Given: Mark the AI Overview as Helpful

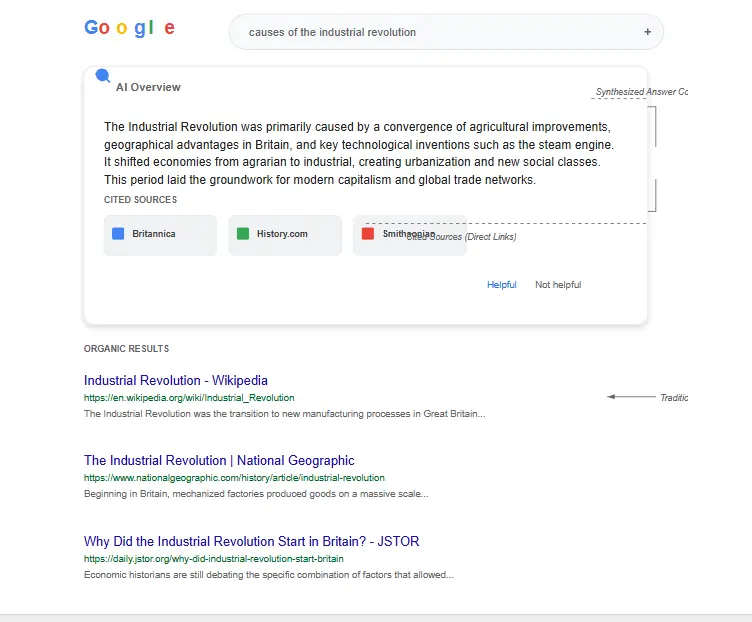Looking at the screenshot, I should (x=502, y=285).
